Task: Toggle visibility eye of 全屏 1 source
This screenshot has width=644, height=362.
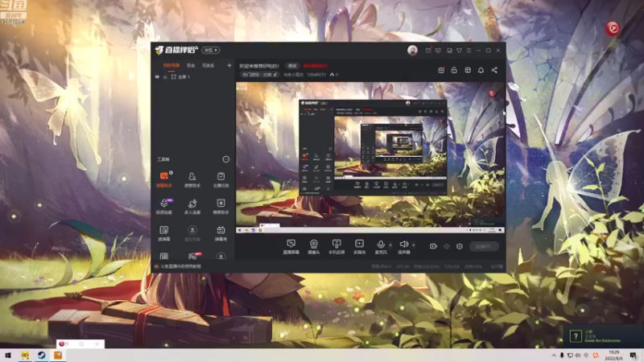Action: click(x=157, y=76)
